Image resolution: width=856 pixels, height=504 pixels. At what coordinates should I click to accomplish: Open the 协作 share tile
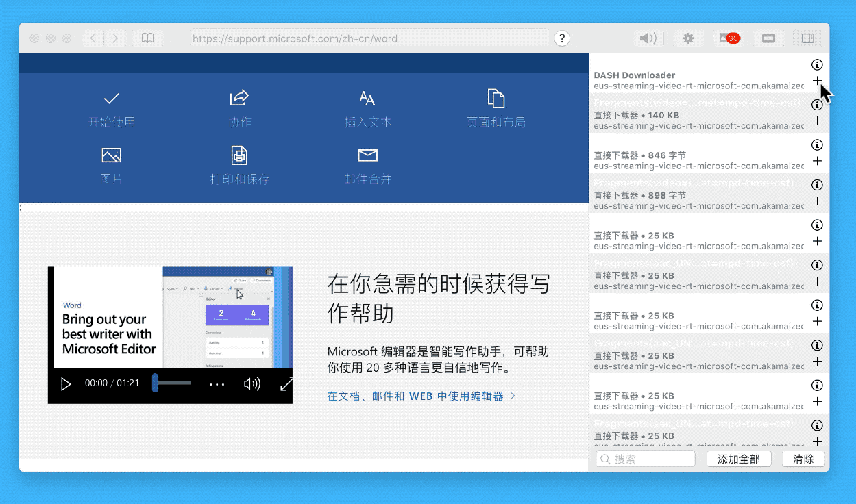coord(240,110)
